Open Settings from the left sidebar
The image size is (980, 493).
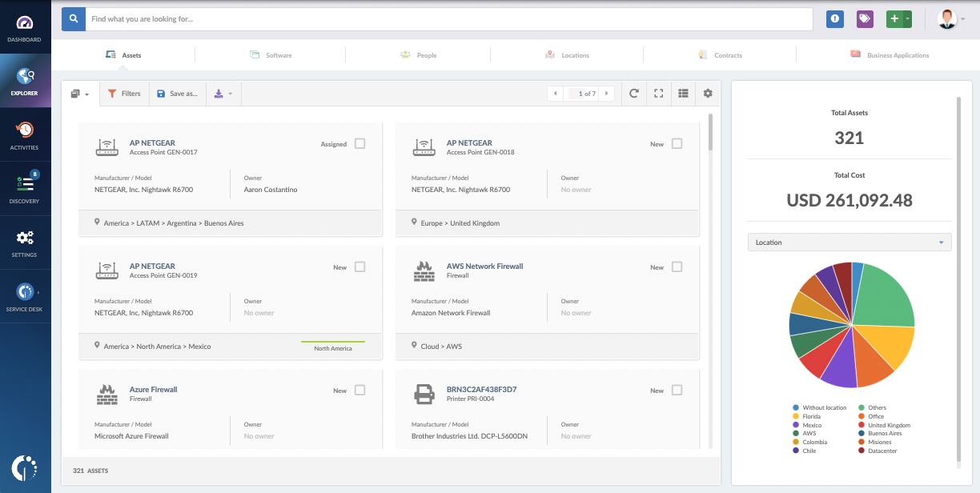pos(25,242)
